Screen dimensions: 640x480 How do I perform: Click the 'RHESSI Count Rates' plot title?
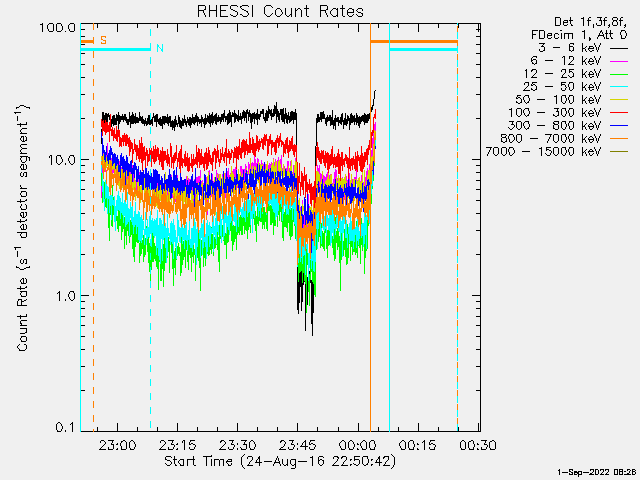pyautogui.click(x=280, y=11)
